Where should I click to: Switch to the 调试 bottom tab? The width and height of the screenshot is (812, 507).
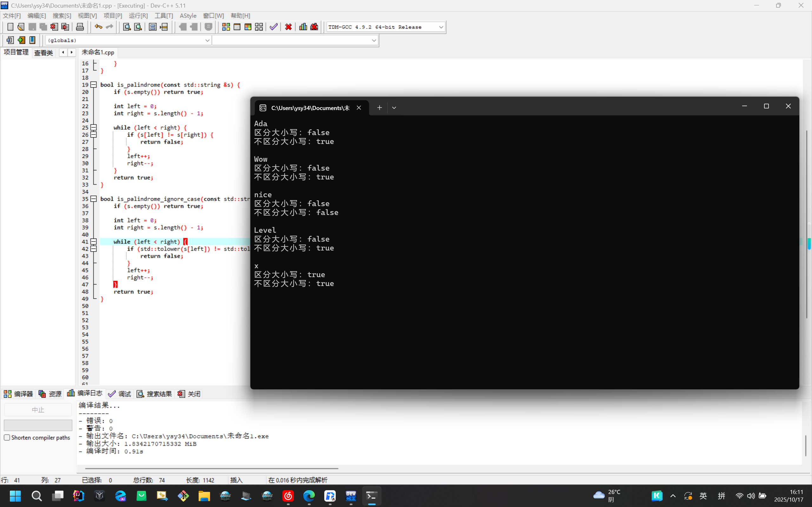click(x=120, y=394)
